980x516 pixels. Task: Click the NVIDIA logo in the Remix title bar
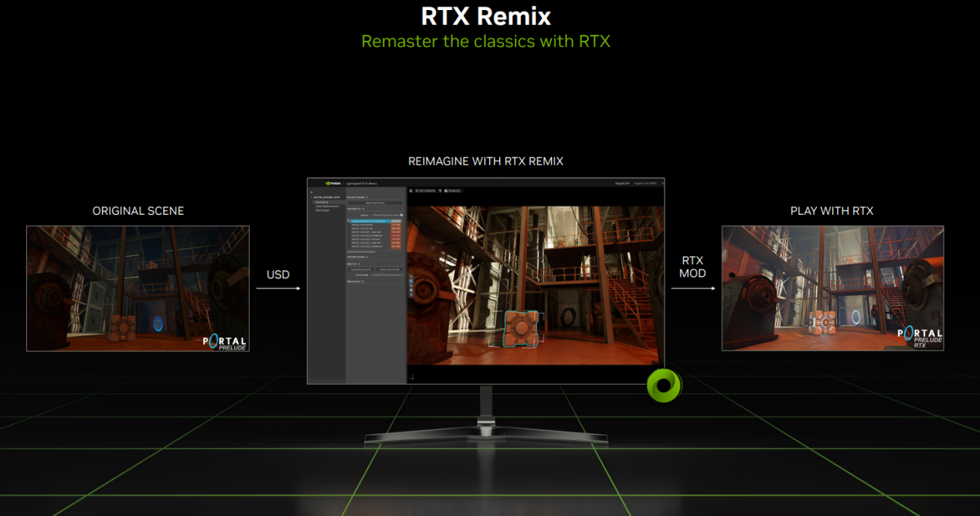click(334, 183)
